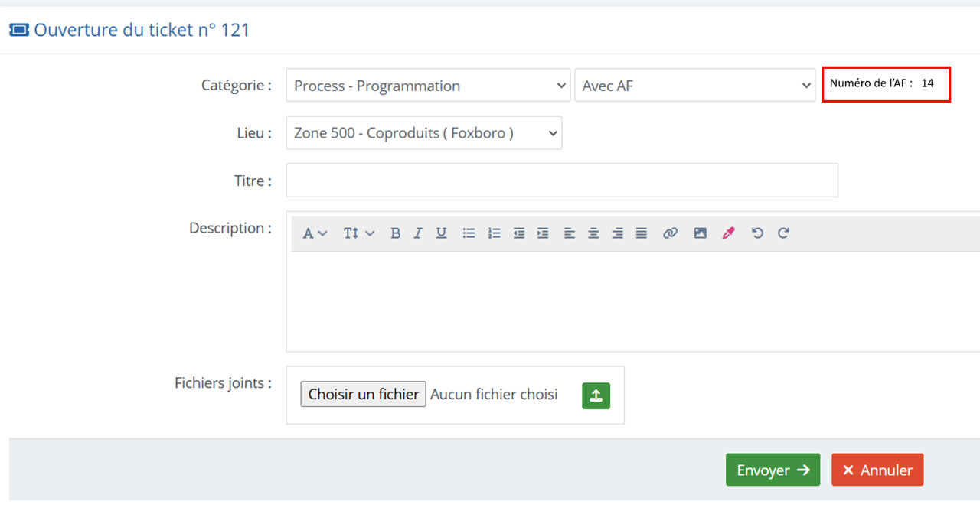Toggle bold formatting in description editor
Screen dimensions: 980x511
[395, 233]
